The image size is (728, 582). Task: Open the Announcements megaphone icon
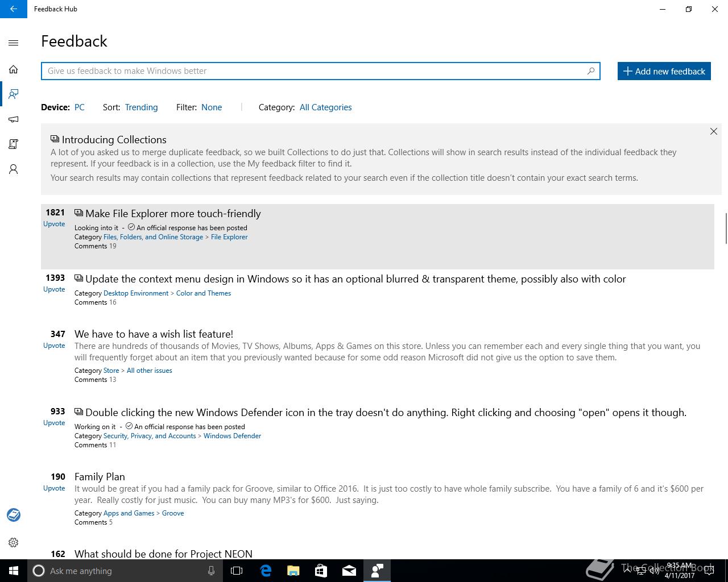14,119
